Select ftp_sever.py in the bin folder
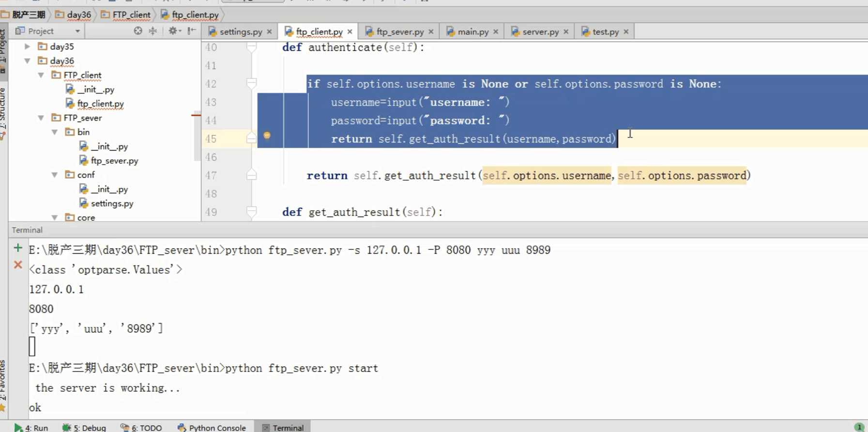 point(109,161)
